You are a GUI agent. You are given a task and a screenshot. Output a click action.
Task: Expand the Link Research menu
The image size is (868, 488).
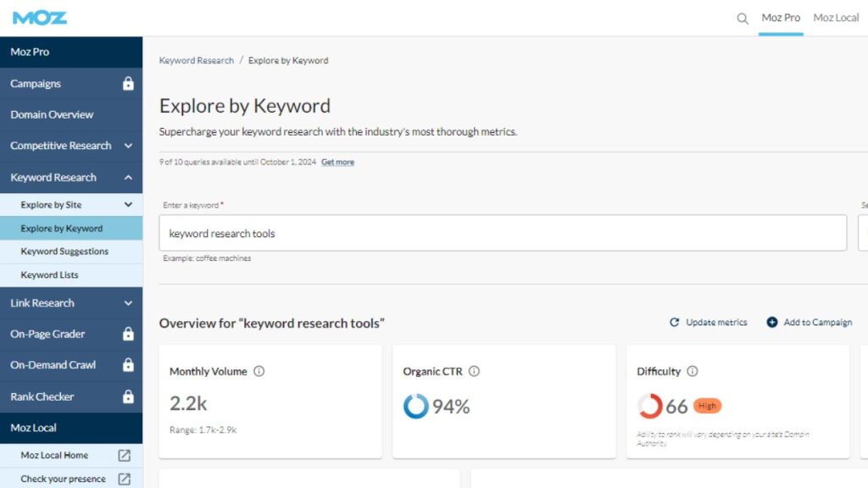coord(128,303)
